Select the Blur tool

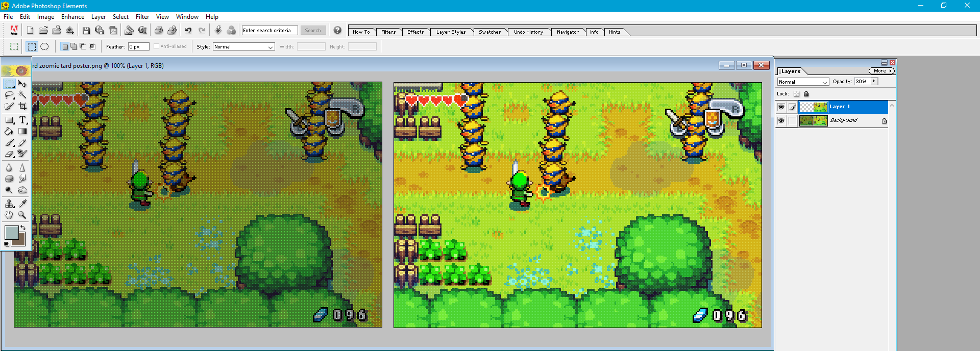point(9,167)
